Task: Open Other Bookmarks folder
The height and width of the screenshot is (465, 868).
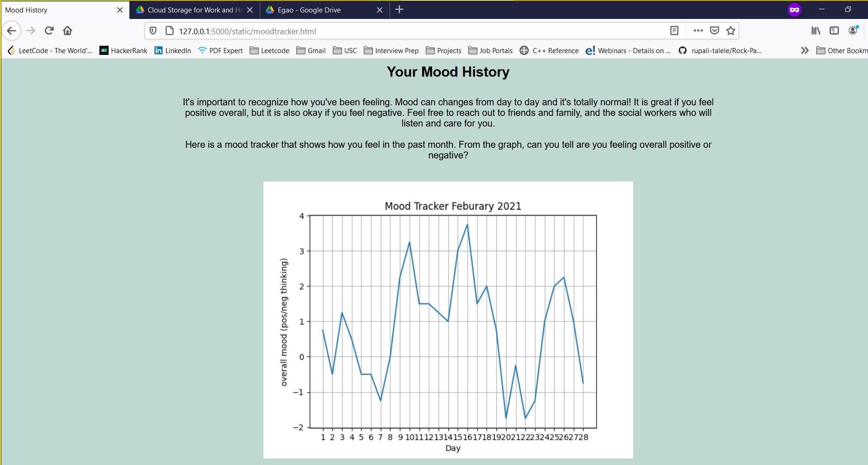Action: pos(842,51)
